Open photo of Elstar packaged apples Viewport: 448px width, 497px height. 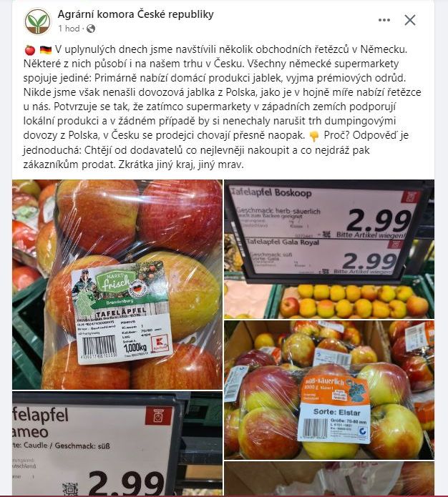(329, 390)
